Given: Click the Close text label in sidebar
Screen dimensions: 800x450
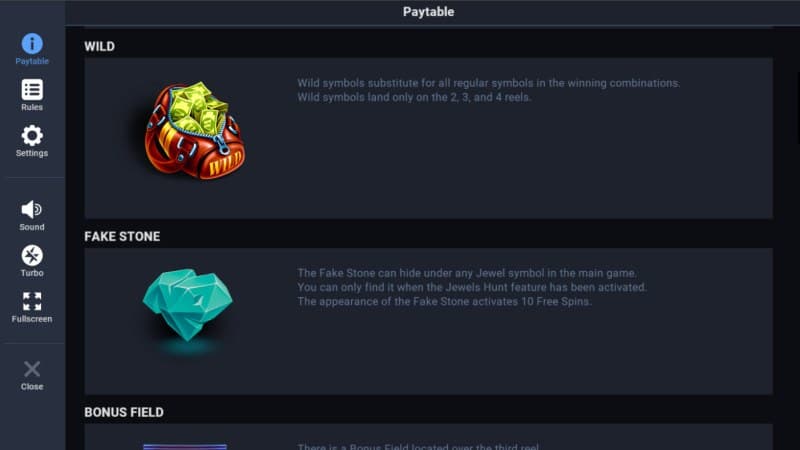Looking at the screenshot, I should [32, 386].
